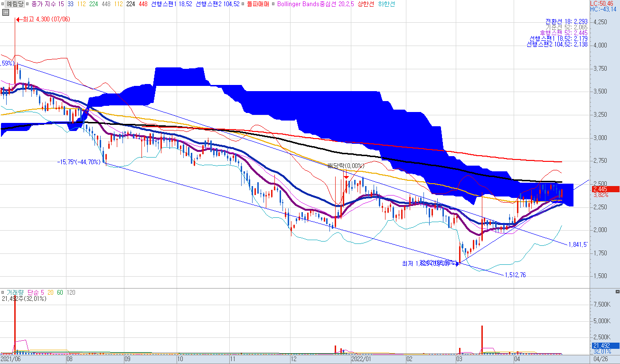The height and width of the screenshot is (364, 620).
Task: Click the 기준선 52: 2,065 value
Action: [x=566, y=27]
